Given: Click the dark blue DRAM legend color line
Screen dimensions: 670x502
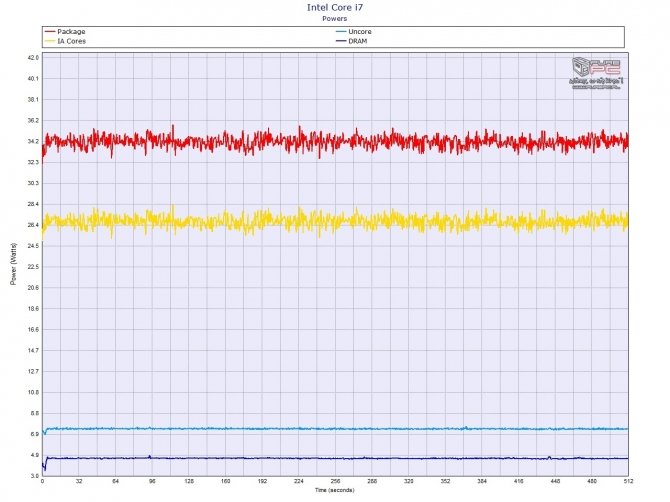Looking at the screenshot, I should (341, 41).
